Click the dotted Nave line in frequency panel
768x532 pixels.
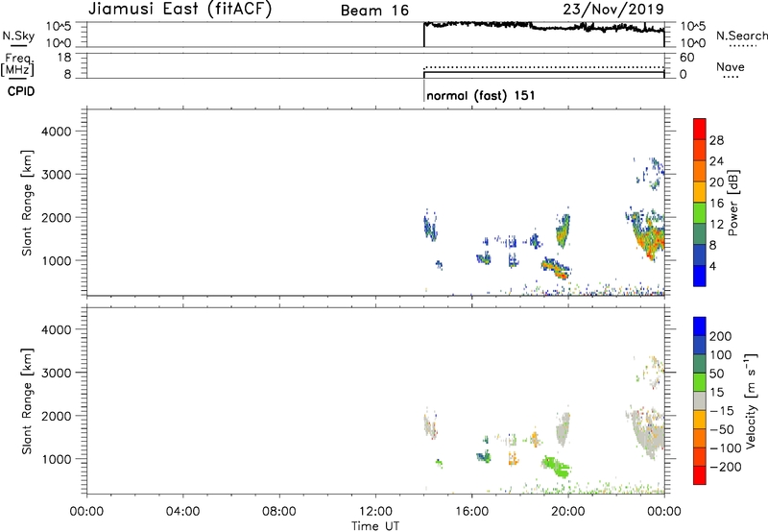(543, 67)
